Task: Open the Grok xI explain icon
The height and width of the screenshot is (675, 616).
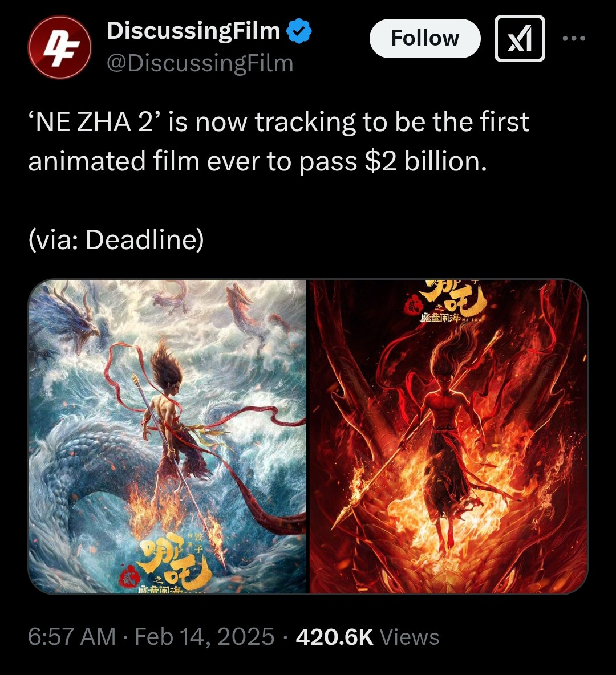Action: click(x=520, y=39)
